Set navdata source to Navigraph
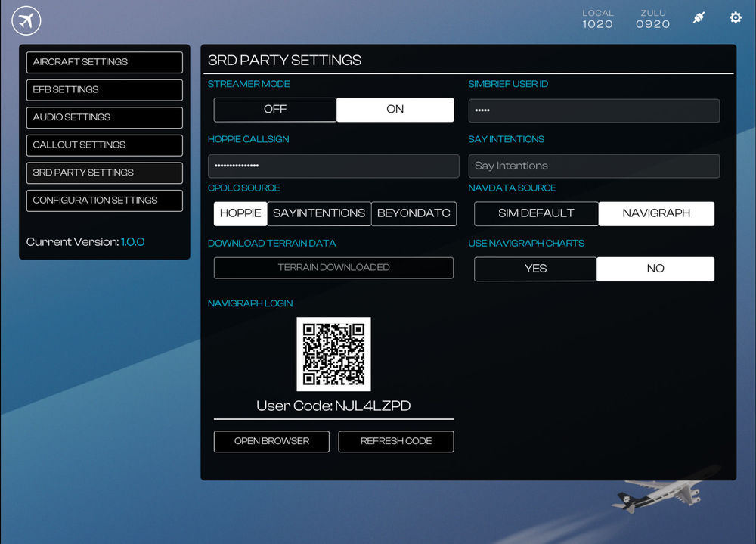The height and width of the screenshot is (544, 756). pyautogui.click(x=656, y=213)
